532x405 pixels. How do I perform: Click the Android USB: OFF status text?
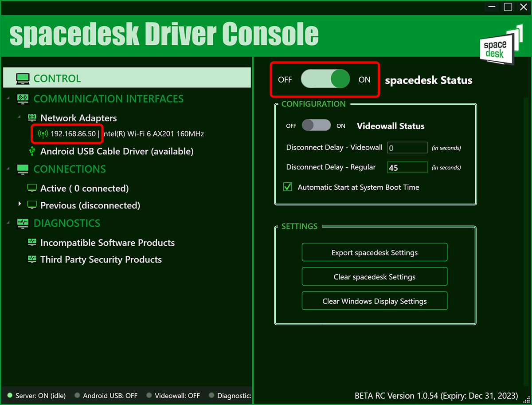pos(110,395)
